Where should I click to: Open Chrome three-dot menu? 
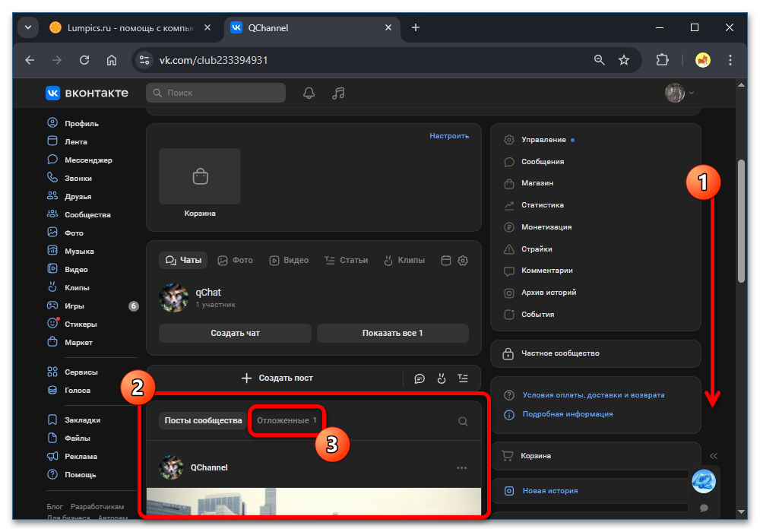[x=730, y=60]
